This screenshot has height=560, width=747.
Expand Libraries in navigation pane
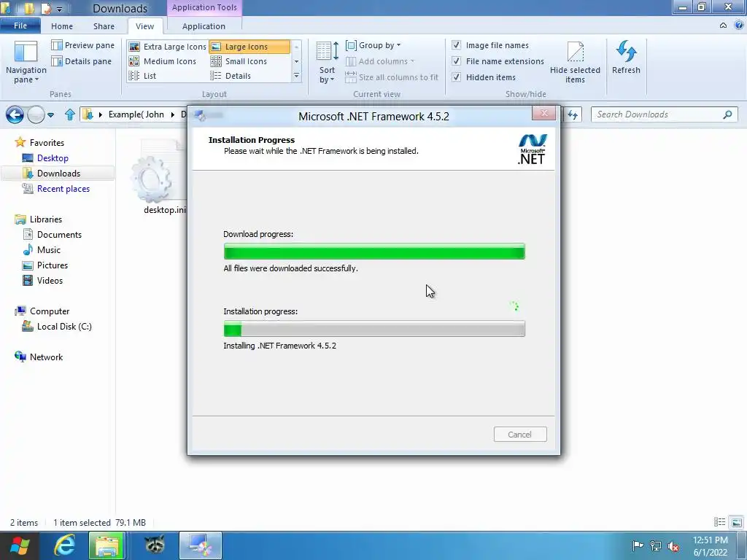(46, 219)
